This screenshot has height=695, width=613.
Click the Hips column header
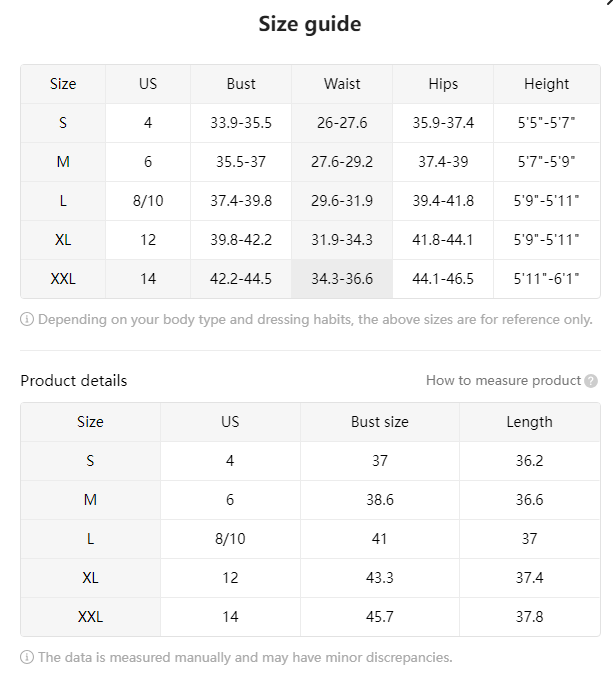click(x=443, y=84)
